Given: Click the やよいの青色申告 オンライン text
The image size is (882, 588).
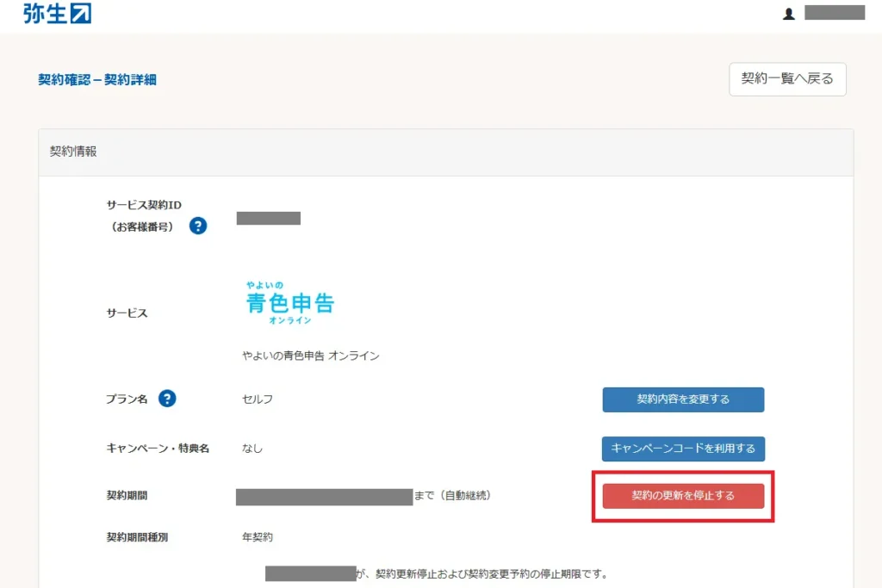Looking at the screenshot, I should (x=310, y=356).
